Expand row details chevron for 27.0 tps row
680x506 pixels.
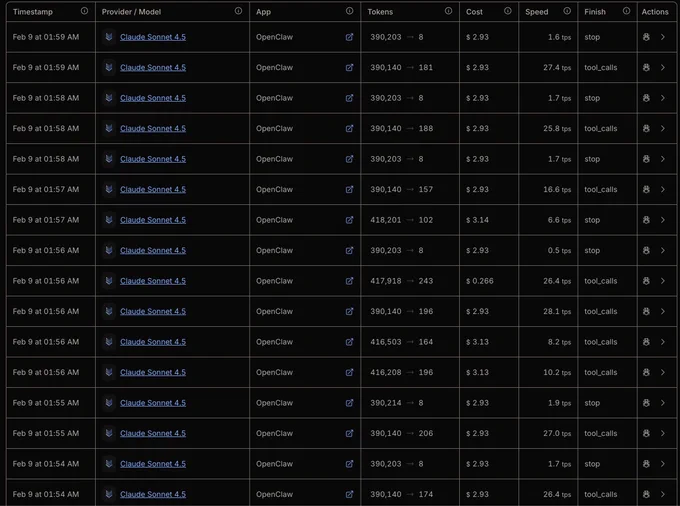(663, 434)
